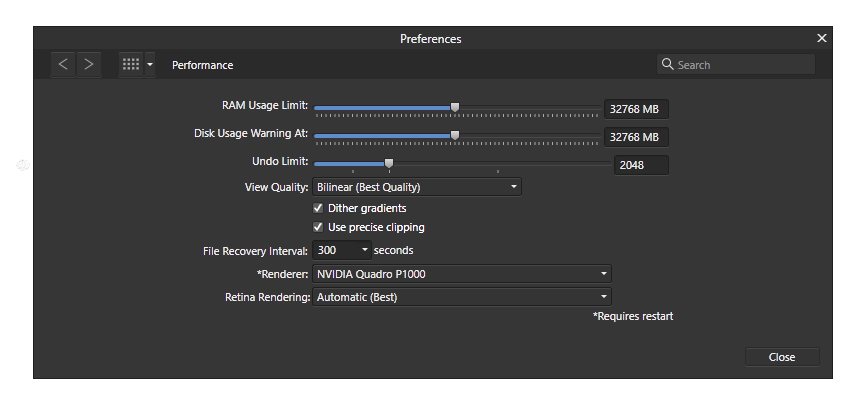Click inside the Search preferences field
This screenshot has height=413, width=862.
point(736,64)
